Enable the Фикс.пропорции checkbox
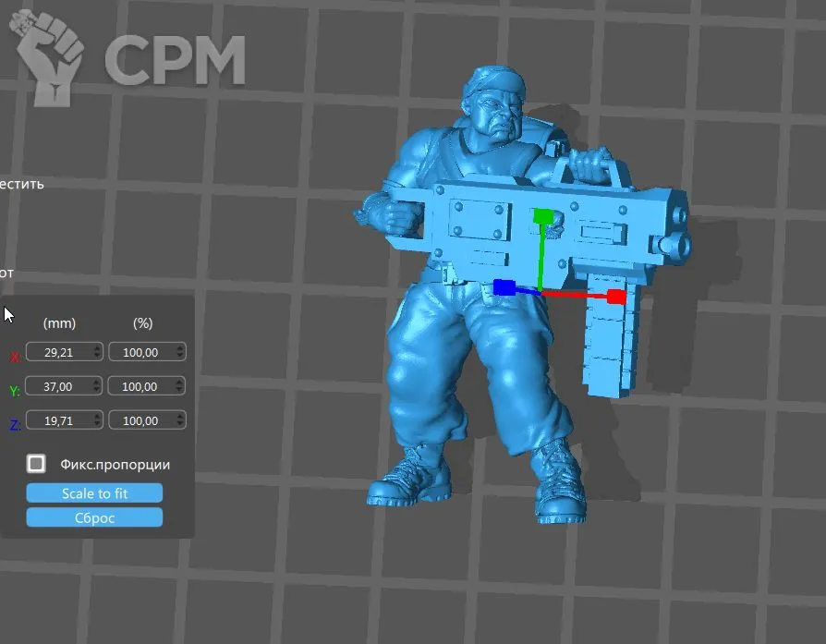Screen dimensions: 826x644 click(x=37, y=464)
